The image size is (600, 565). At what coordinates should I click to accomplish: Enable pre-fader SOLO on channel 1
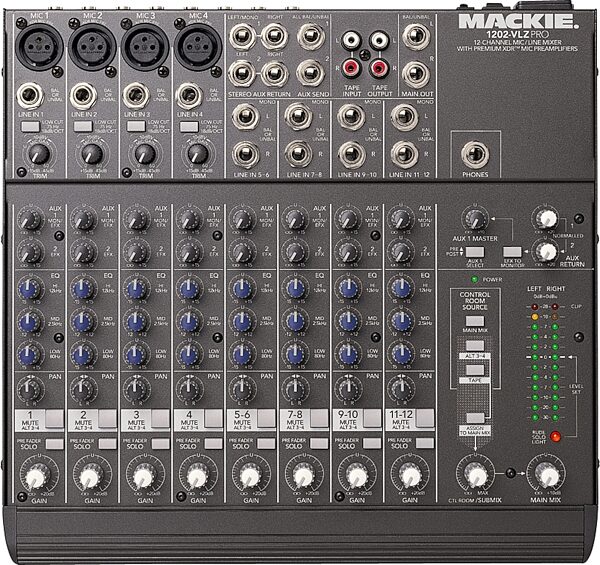[54, 444]
